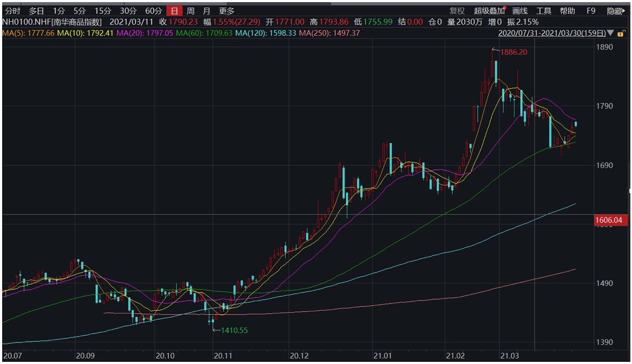Open the 工具 tools menu

click(544, 11)
